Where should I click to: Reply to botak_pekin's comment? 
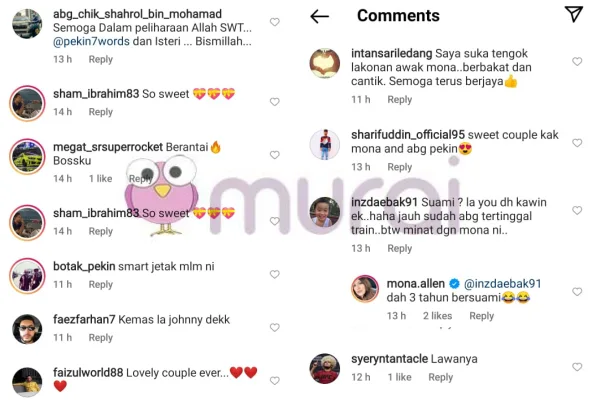(x=101, y=284)
